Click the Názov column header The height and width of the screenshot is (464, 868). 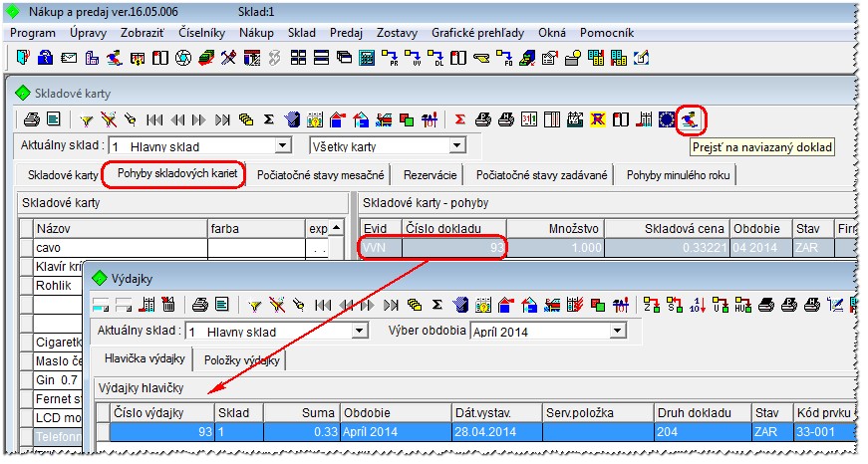[121, 228]
